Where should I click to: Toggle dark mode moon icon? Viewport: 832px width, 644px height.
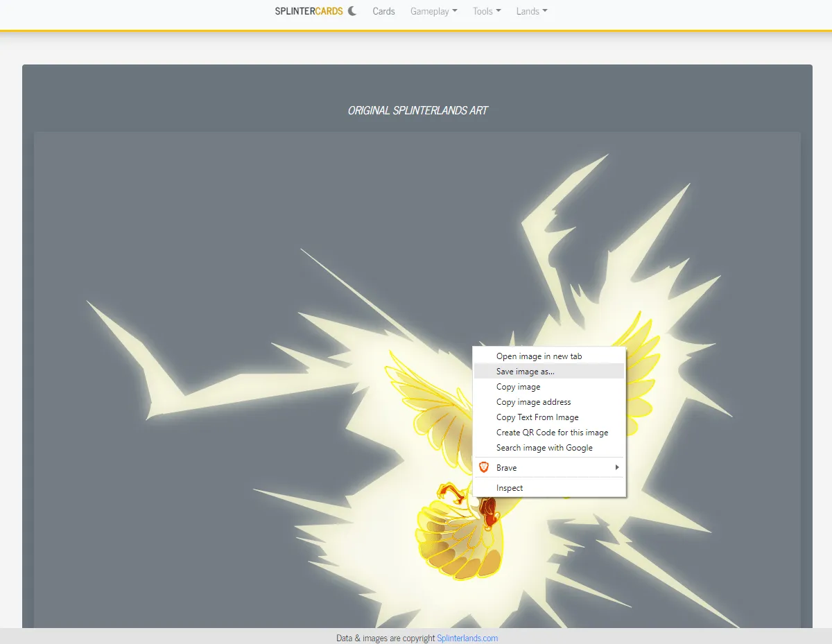tap(352, 10)
